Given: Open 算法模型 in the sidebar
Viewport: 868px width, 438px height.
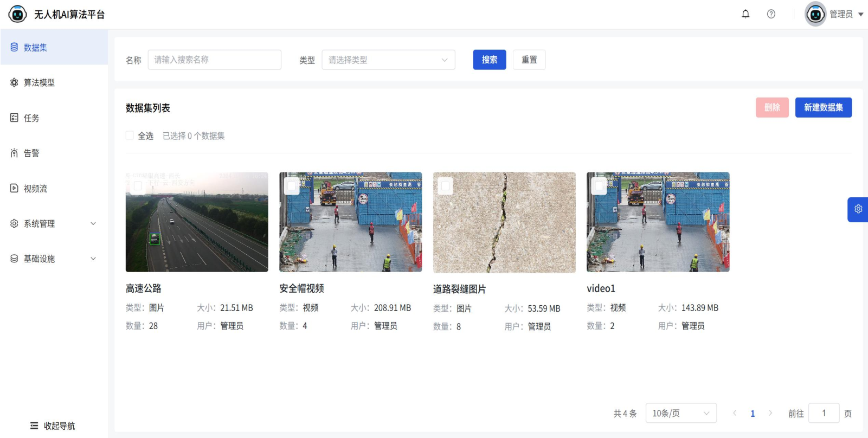Looking at the screenshot, I should pyautogui.click(x=39, y=82).
